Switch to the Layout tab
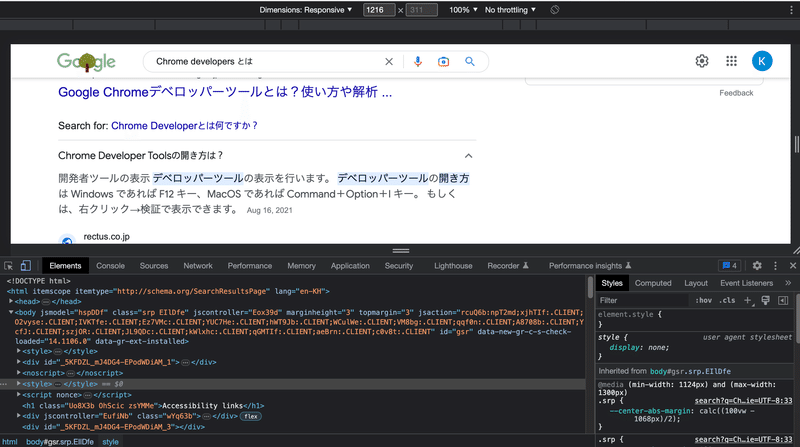 pos(696,283)
